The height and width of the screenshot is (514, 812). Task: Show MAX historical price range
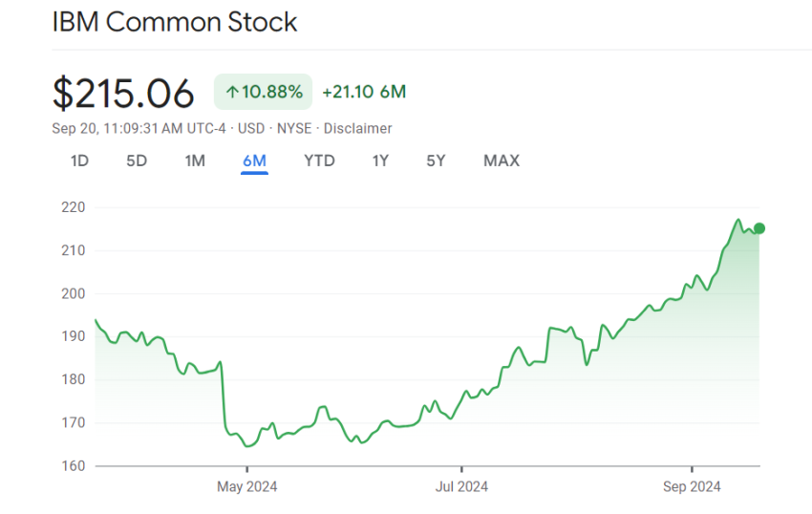(x=502, y=161)
